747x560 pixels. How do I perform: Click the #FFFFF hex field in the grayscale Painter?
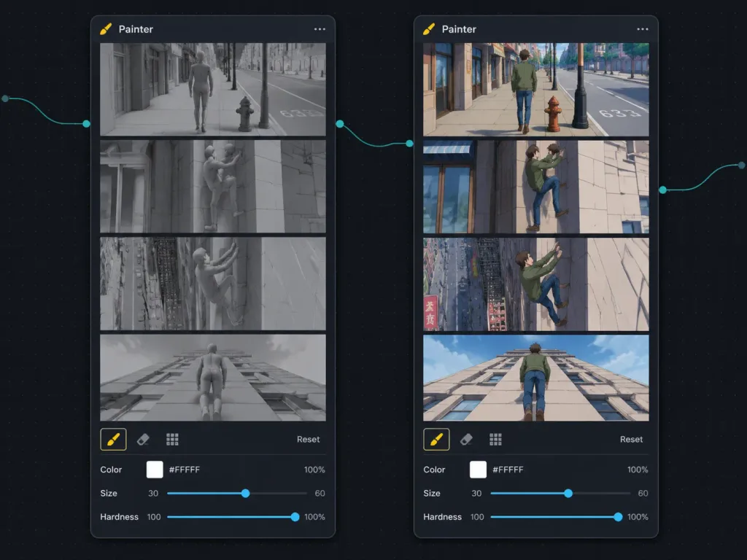click(185, 470)
